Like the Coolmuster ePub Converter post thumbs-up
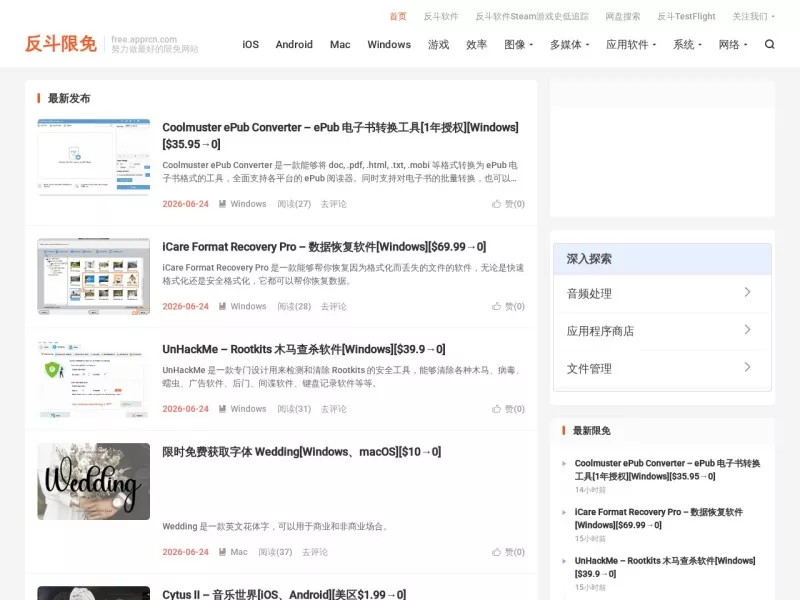The image size is (800, 600). pyautogui.click(x=496, y=204)
